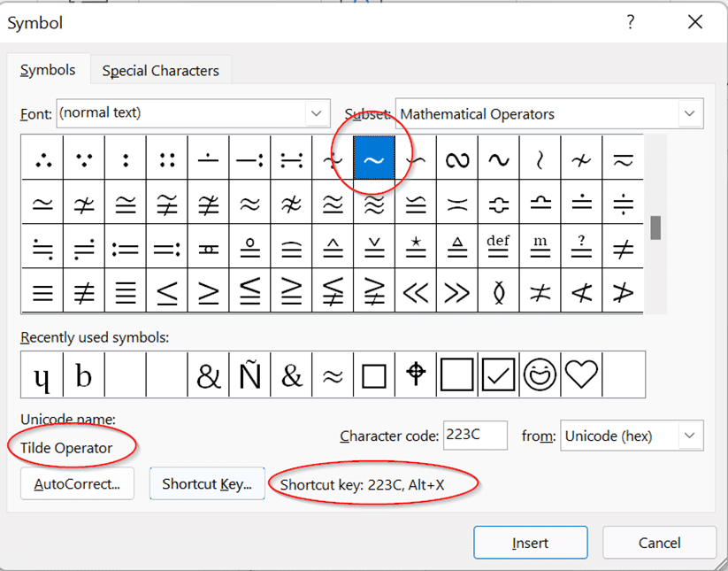Click the AutoCorrect... button

77,483
